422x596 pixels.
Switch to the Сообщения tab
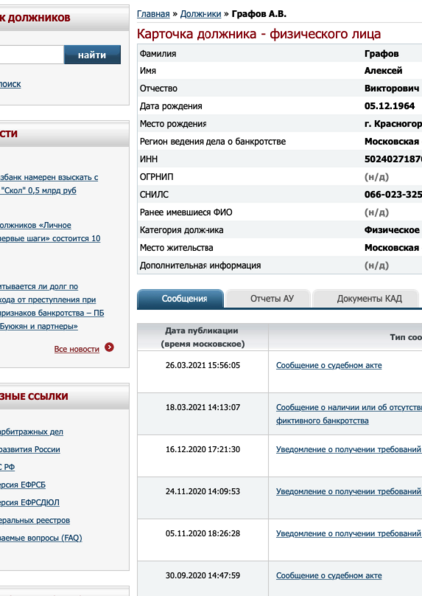(x=180, y=299)
